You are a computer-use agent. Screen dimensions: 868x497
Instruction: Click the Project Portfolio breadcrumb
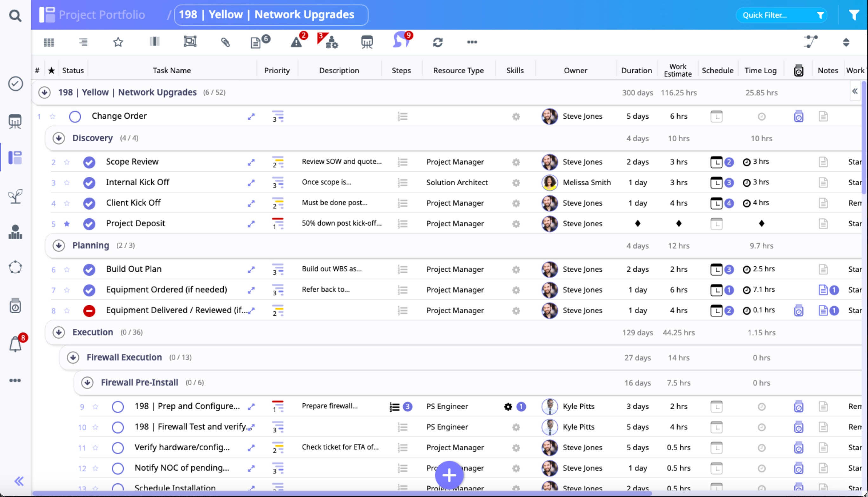point(102,15)
